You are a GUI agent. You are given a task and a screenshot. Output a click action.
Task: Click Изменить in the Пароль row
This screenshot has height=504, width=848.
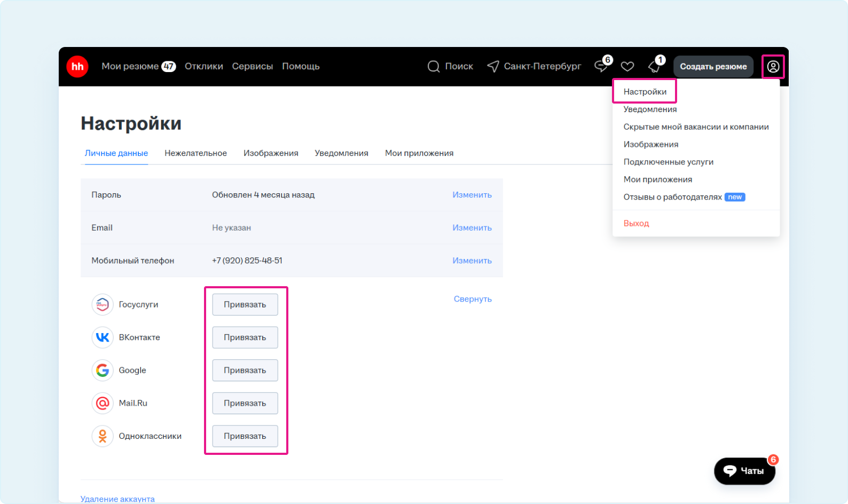pos(472,195)
